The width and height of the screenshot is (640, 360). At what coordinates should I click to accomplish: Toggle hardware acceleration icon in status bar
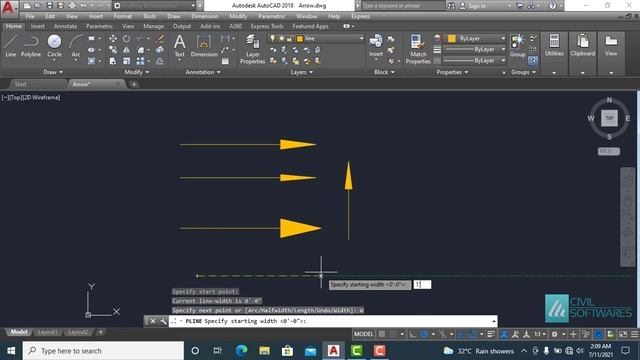click(599, 334)
